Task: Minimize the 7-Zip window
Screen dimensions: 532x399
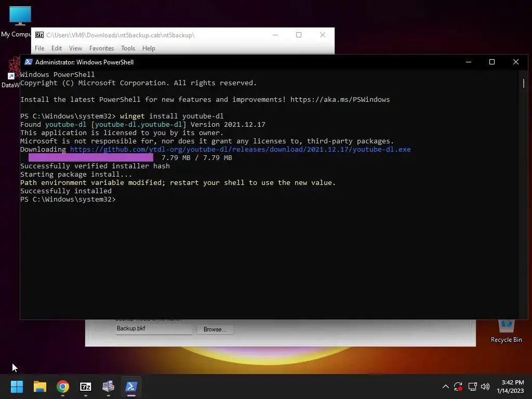Action: point(275,35)
